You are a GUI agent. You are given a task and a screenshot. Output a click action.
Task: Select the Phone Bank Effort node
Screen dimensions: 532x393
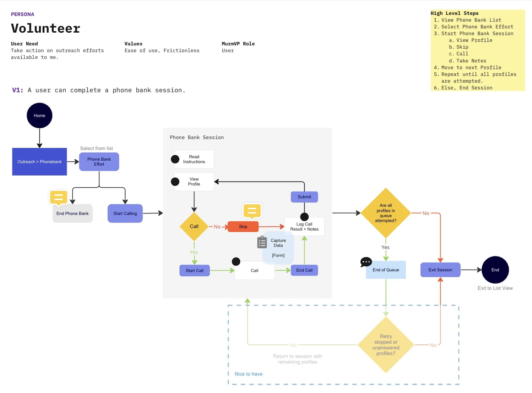[x=99, y=162]
